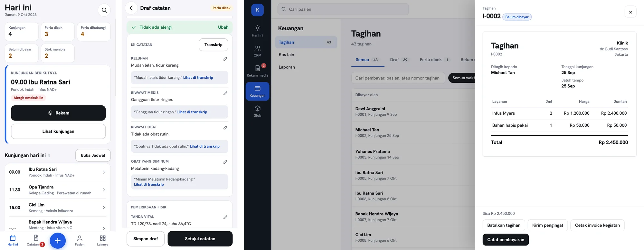Switch to the Draf tab
Image resolution: width=644 pixels, height=250 pixels.
(x=399, y=60)
